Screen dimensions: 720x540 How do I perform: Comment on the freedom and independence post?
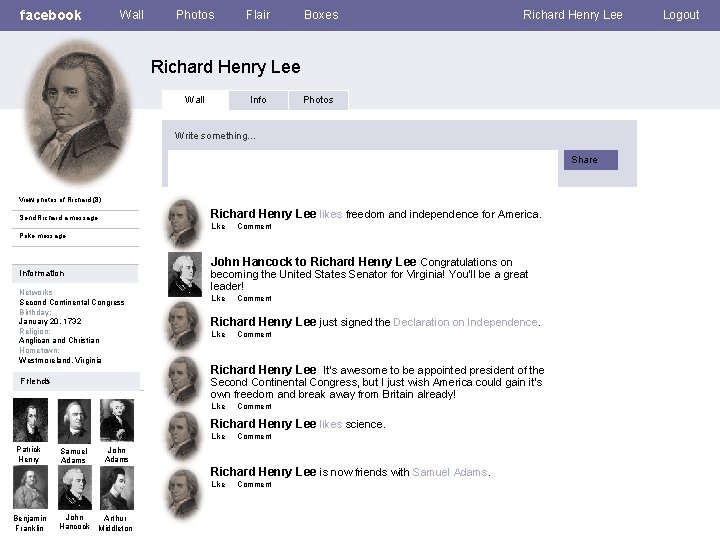point(254,226)
